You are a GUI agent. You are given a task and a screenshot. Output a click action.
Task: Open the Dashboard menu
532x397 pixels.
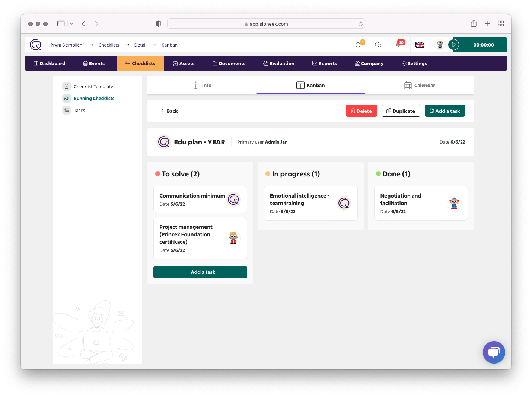pos(50,63)
